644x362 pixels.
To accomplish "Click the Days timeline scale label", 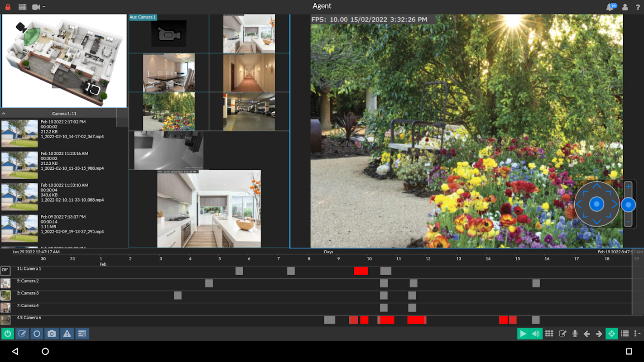I will (x=329, y=252).
